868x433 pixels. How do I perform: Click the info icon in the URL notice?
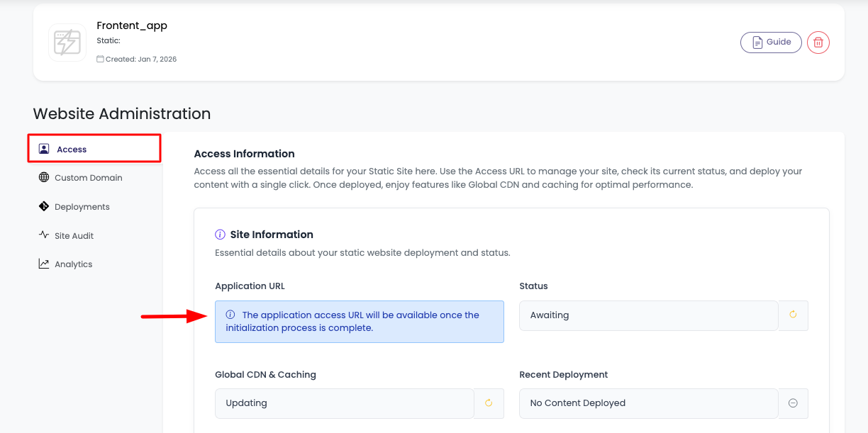coord(230,314)
